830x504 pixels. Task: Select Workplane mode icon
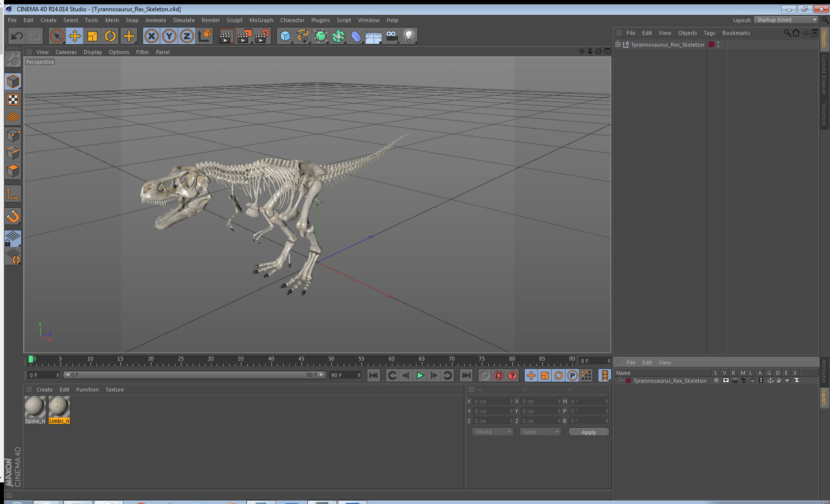[13, 117]
